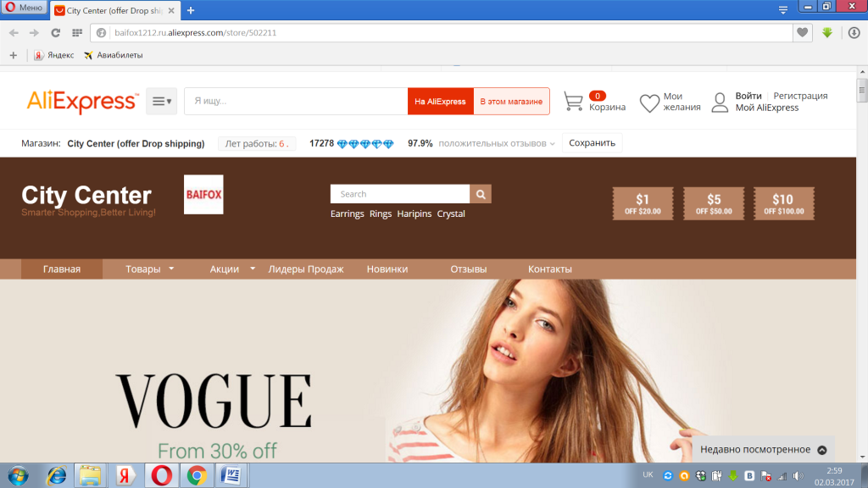Open the Speed Dial grid
The height and width of the screenshot is (488, 868).
[77, 33]
